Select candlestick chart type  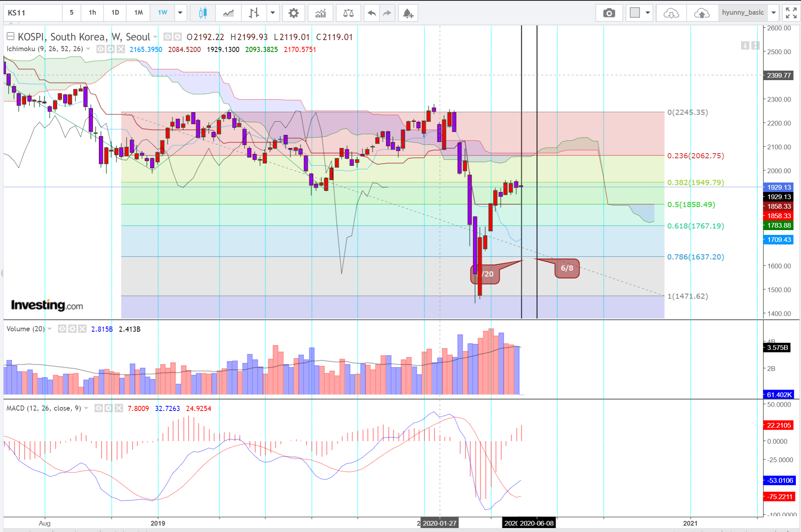pyautogui.click(x=203, y=13)
